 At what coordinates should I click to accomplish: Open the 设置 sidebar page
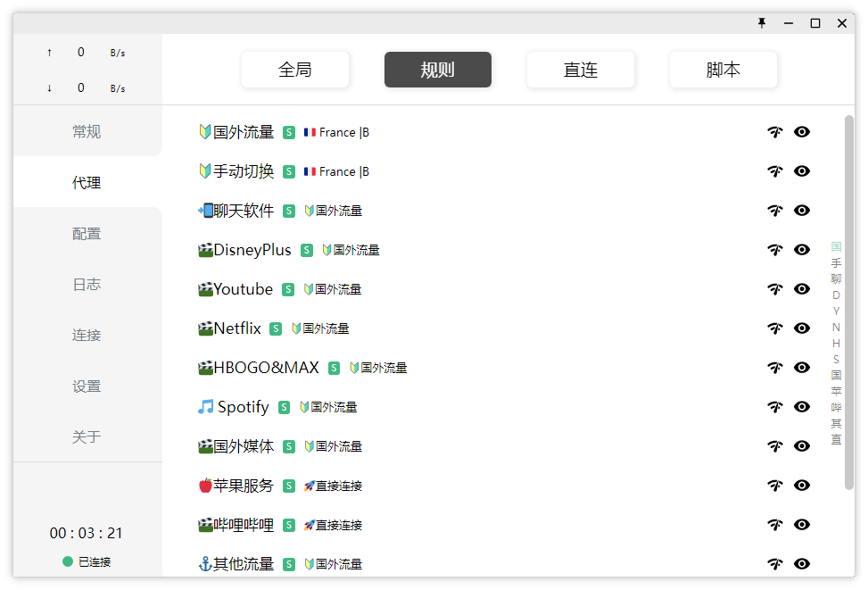tap(87, 386)
